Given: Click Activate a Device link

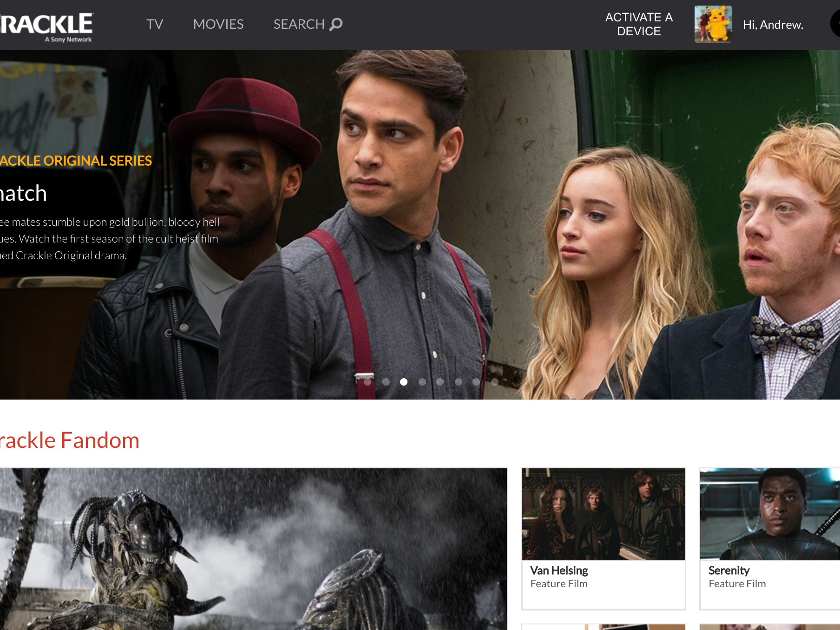Looking at the screenshot, I should click(x=639, y=24).
